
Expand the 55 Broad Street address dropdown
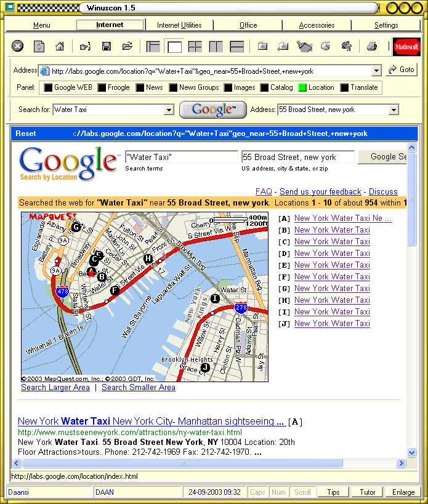click(x=394, y=110)
